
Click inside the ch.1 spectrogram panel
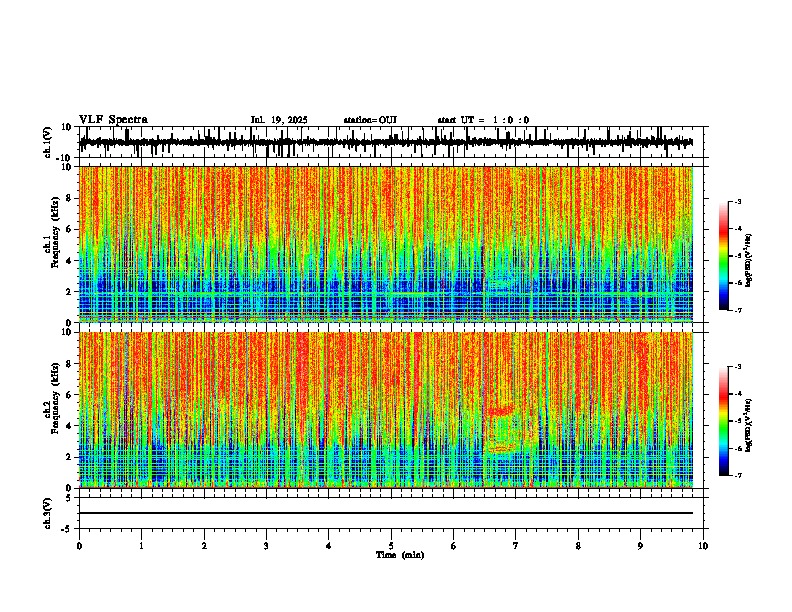click(x=386, y=244)
